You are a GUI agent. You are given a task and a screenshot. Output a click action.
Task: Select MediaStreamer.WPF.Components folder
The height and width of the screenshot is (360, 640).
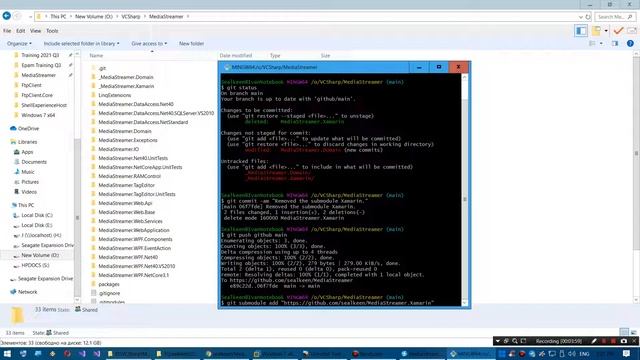click(x=135, y=239)
